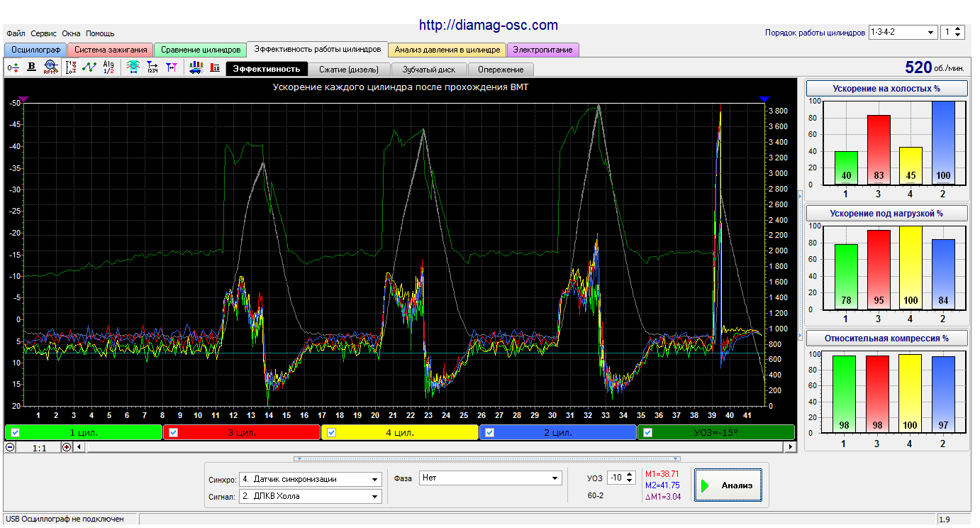980x528 pixels.
Task: Open the Файл menu
Action: 16,33
